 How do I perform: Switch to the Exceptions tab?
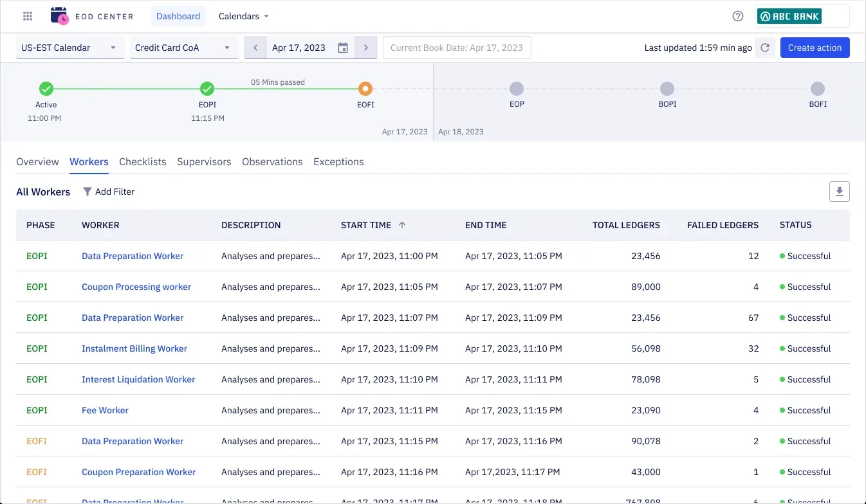click(x=338, y=162)
